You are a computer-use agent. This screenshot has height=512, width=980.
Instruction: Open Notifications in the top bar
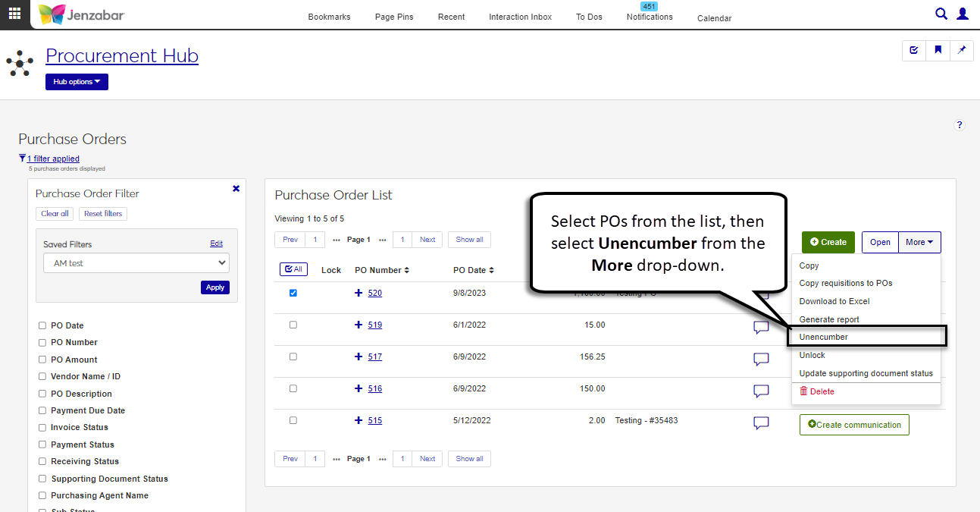pyautogui.click(x=650, y=17)
